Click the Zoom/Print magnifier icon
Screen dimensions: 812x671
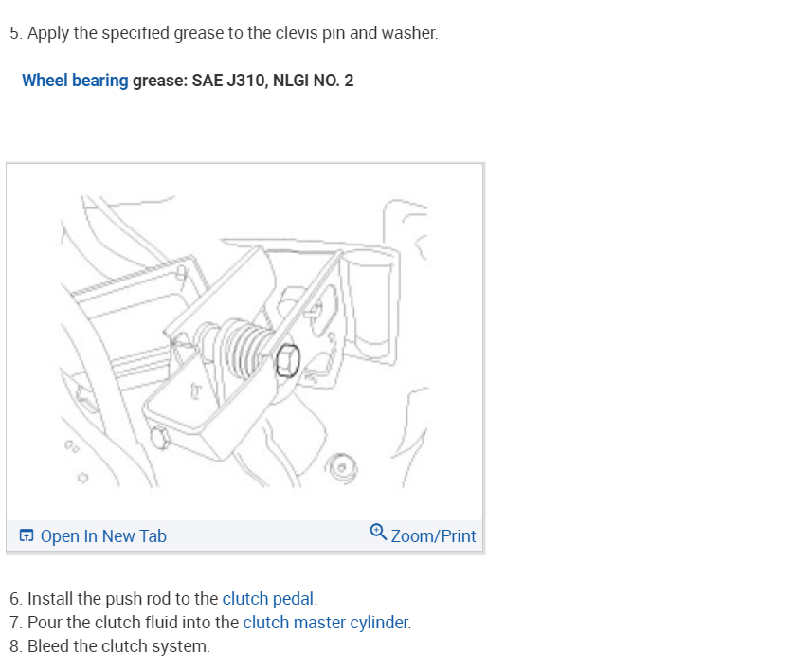pyautogui.click(x=378, y=532)
